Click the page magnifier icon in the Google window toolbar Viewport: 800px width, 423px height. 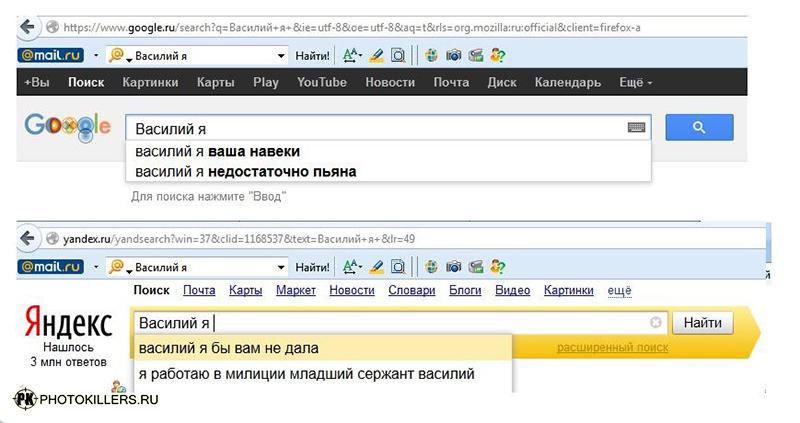coord(398,55)
